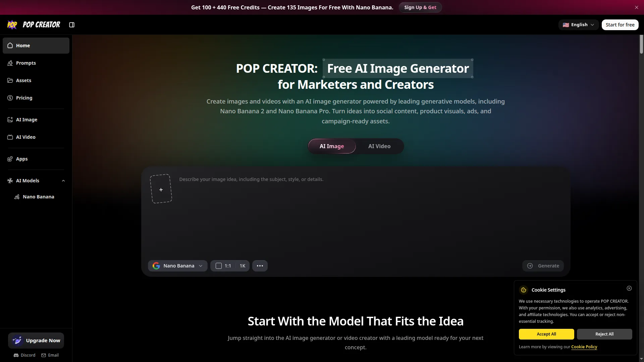Switch to the AI Video tab

379,146
